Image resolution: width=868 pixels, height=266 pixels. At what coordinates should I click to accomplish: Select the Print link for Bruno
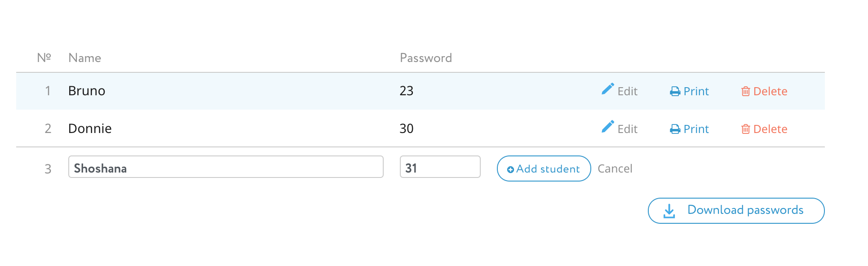point(696,92)
